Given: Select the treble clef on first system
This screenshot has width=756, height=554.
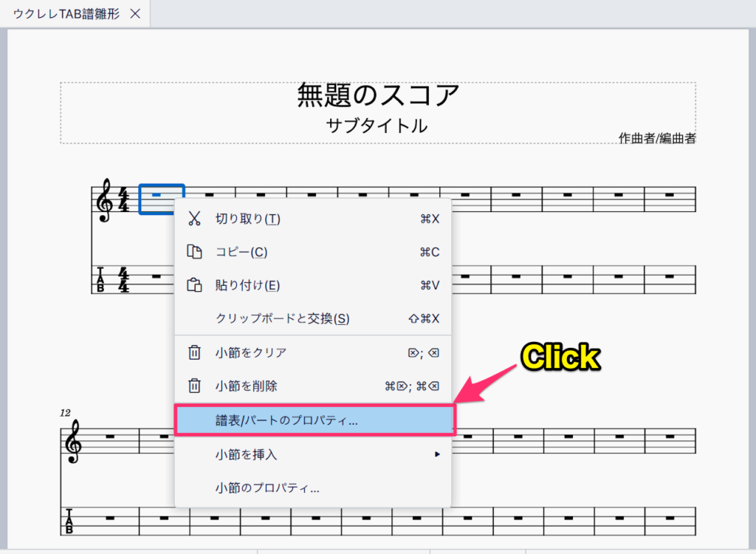Looking at the screenshot, I should click(105, 200).
